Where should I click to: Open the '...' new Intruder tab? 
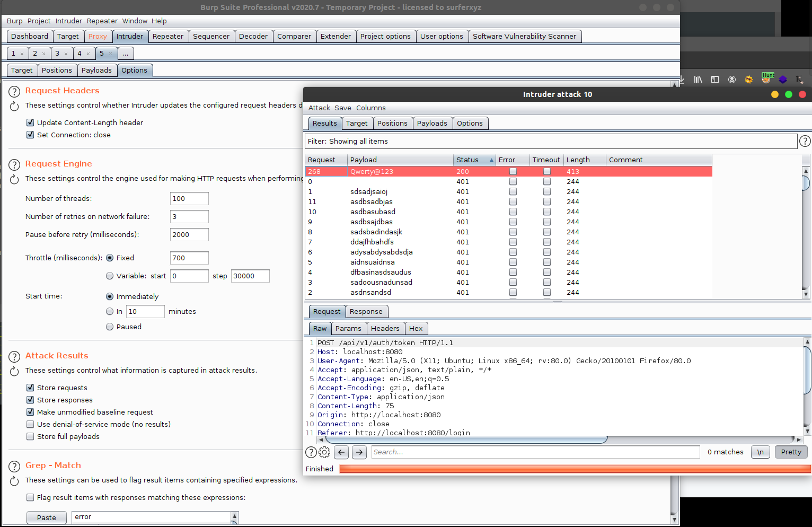coord(126,54)
